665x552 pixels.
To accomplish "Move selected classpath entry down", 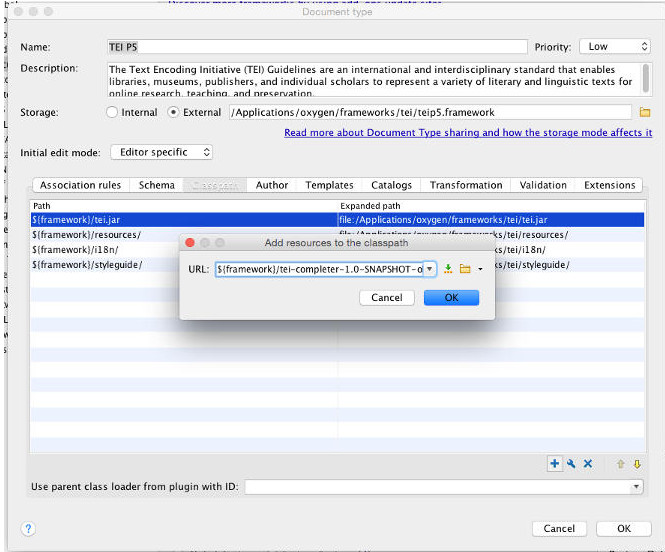I will coord(637,464).
